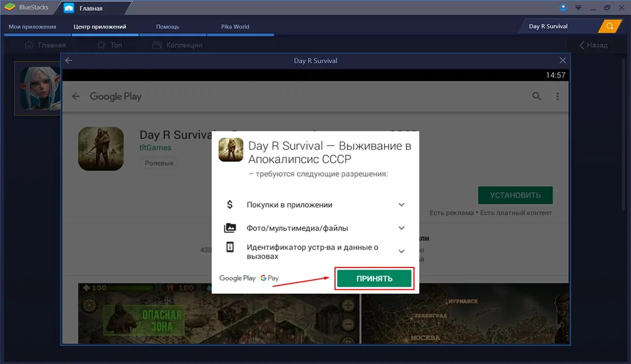Open the ОПАСНАЯ ЗОНА gameplay screenshot
The image size is (631, 364).
[219, 313]
